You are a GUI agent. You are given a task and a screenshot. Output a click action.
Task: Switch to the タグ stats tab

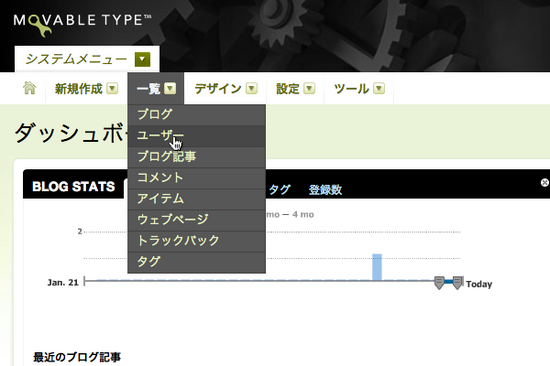[x=280, y=190]
